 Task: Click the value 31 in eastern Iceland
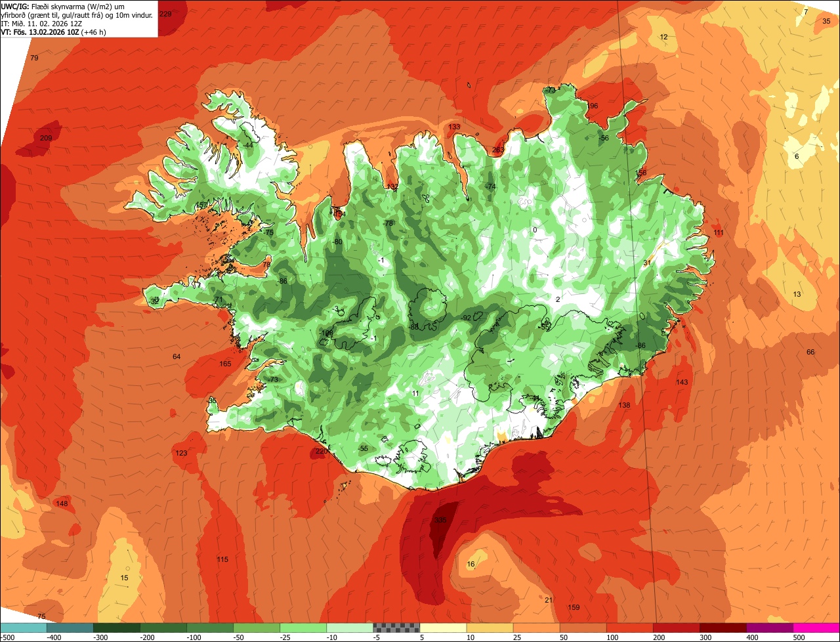tap(647, 263)
